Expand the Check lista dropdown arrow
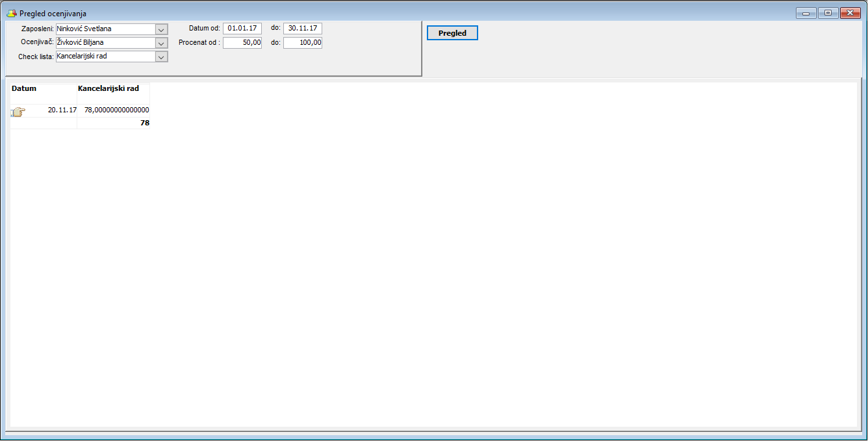The image size is (868, 441). click(x=161, y=57)
